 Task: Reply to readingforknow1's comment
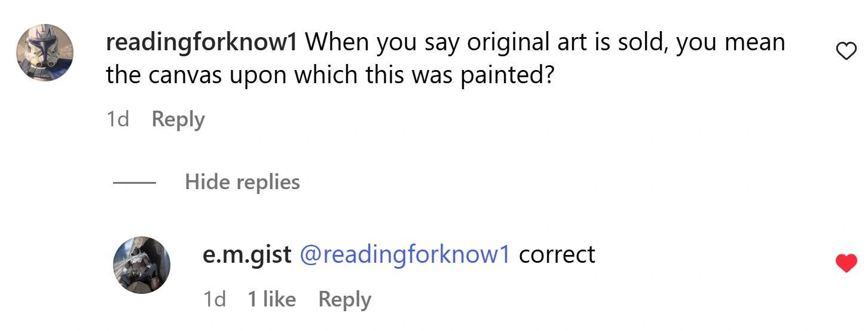(178, 119)
